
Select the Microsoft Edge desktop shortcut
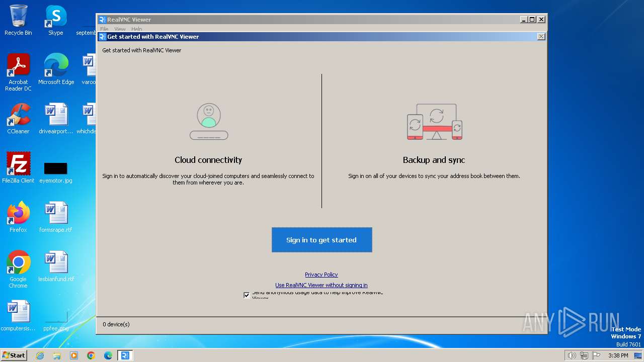point(56,69)
